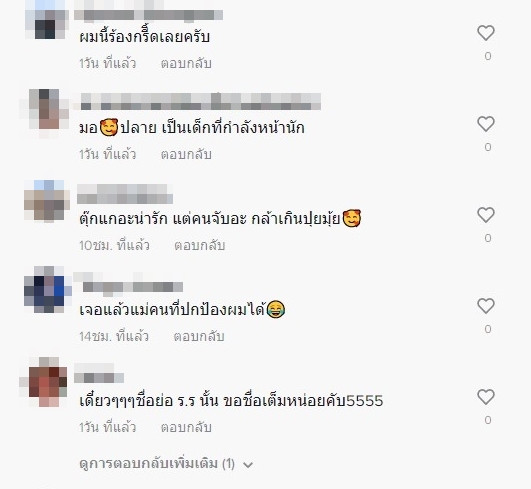
Task: Like the comment starting 'ตุ๊กแกอะน่ารัก'
Action: 486,215
